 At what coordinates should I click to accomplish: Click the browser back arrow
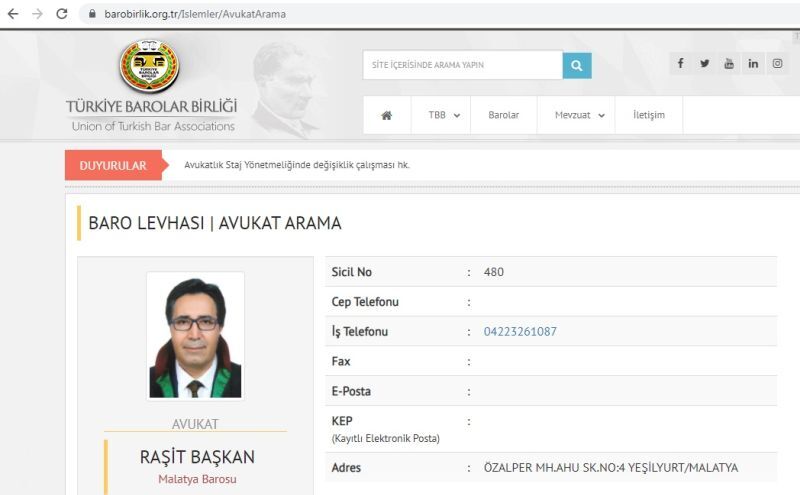pyautogui.click(x=13, y=14)
